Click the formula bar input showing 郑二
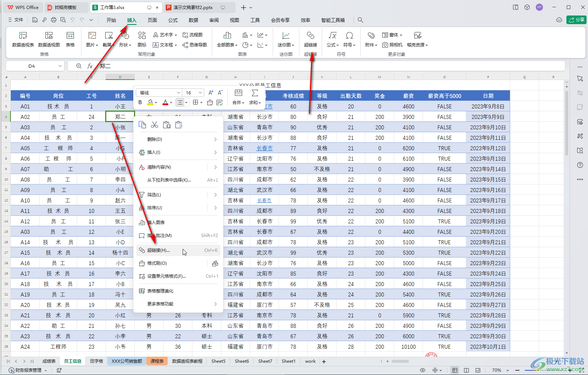The width and height of the screenshot is (588, 375). click(331, 66)
